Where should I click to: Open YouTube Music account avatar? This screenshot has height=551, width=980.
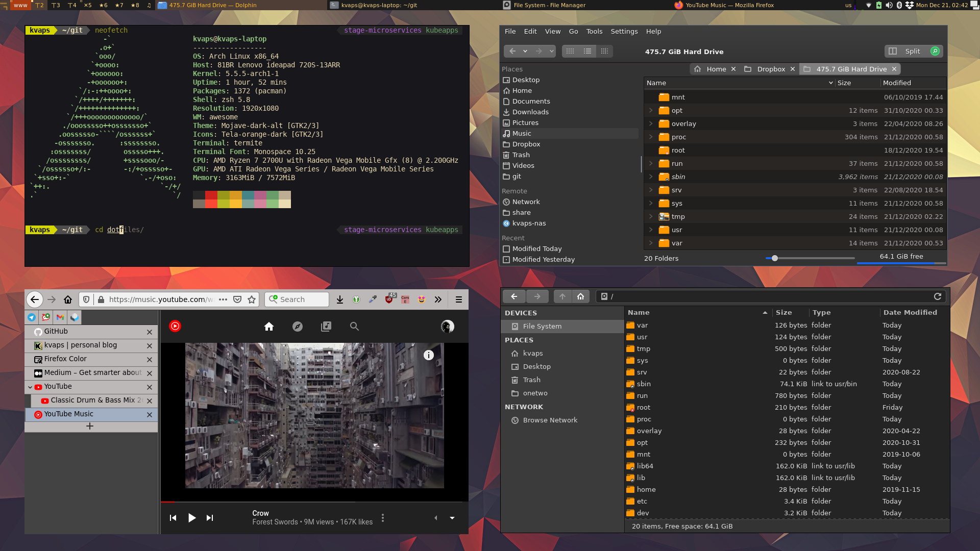pos(448,327)
